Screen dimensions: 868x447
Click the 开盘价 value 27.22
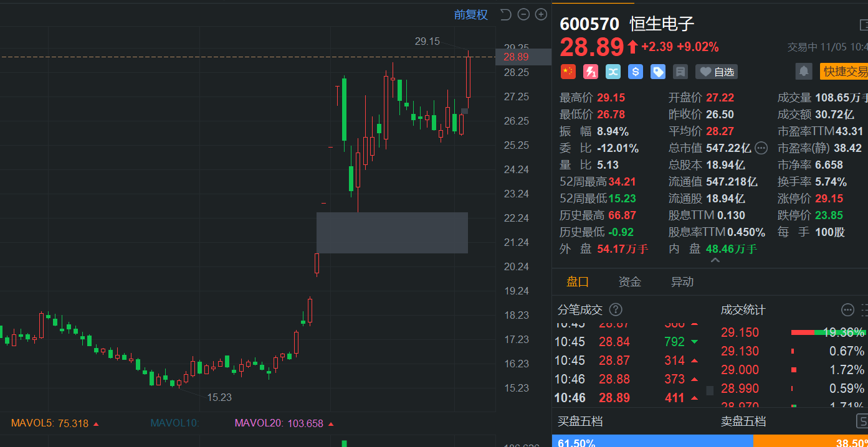click(720, 98)
